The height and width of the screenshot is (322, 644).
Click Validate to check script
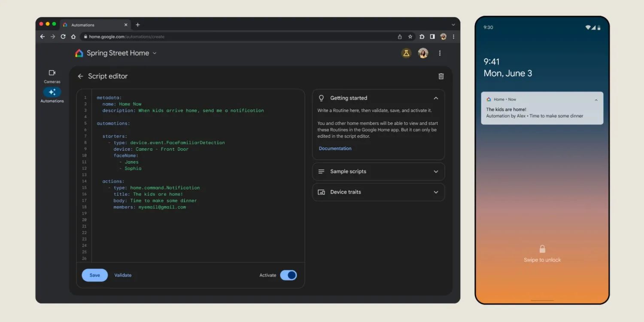pyautogui.click(x=123, y=275)
